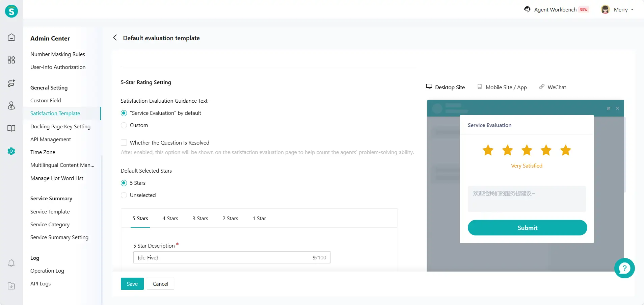
Task: Click the second star in preview
Action: coord(508,150)
